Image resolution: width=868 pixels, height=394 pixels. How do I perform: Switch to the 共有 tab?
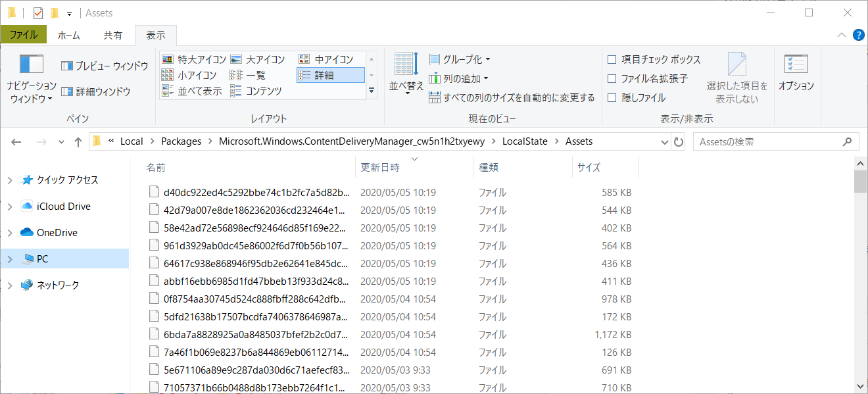pyautogui.click(x=112, y=35)
